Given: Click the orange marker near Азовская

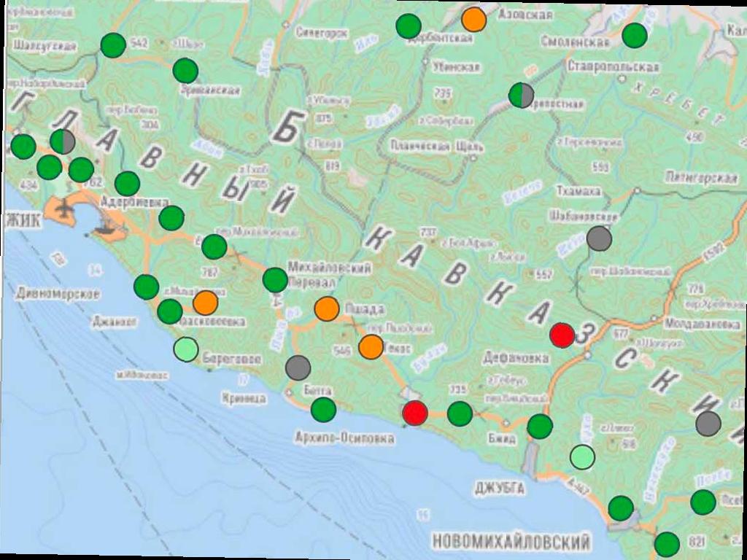Looking at the screenshot, I should tap(474, 19).
